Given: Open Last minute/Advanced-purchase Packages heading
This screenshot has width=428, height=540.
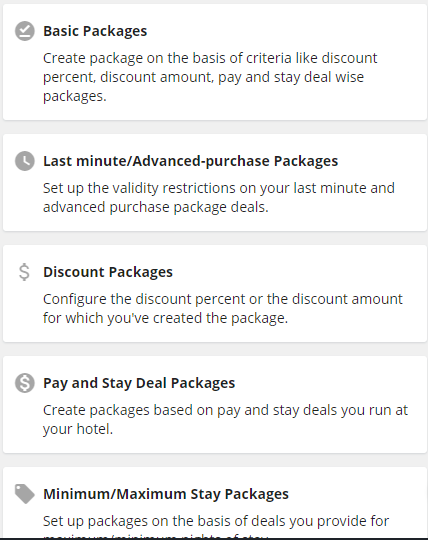Looking at the screenshot, I should (190, 161).
